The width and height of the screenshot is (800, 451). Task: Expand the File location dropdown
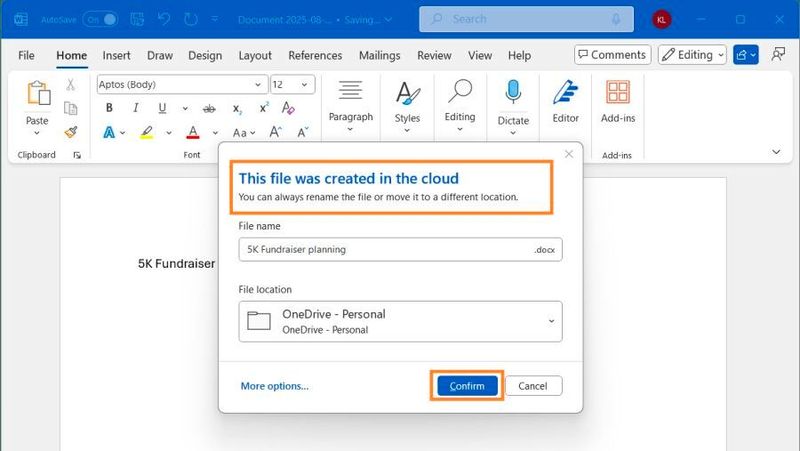coord(551,321)
